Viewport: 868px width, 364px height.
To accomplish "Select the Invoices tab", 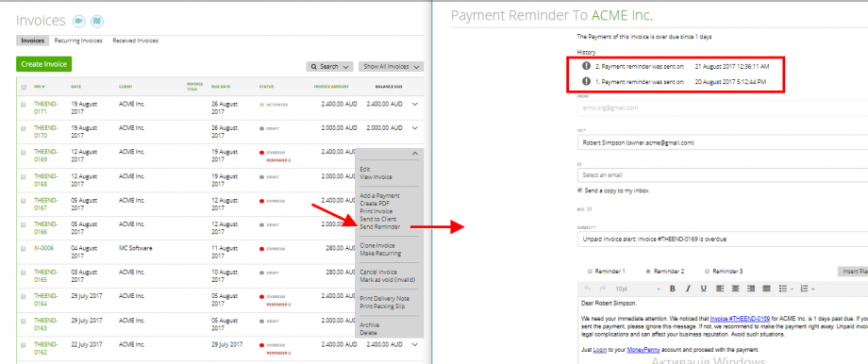I will point(33,41).
